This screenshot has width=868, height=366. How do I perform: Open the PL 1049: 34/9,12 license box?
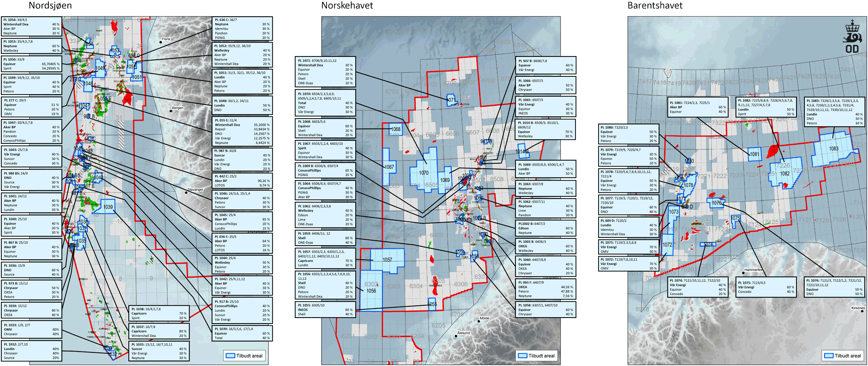click(31, 85)
